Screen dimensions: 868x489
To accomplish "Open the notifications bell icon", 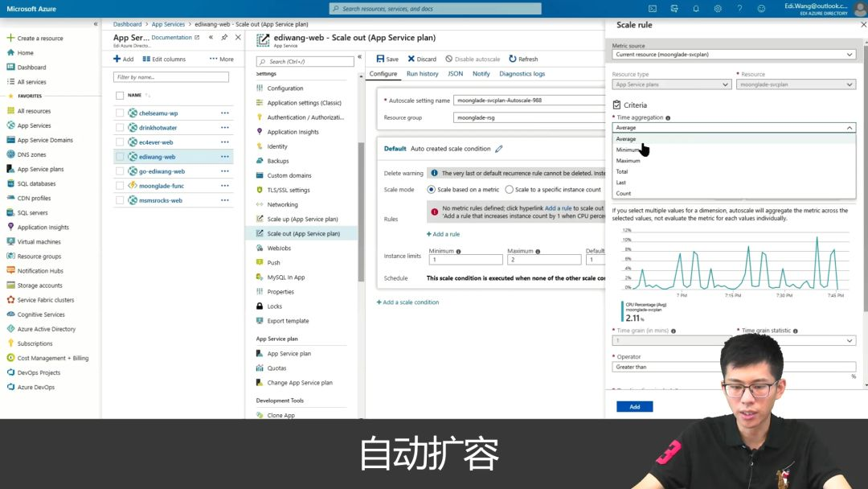I will [696, 9].
